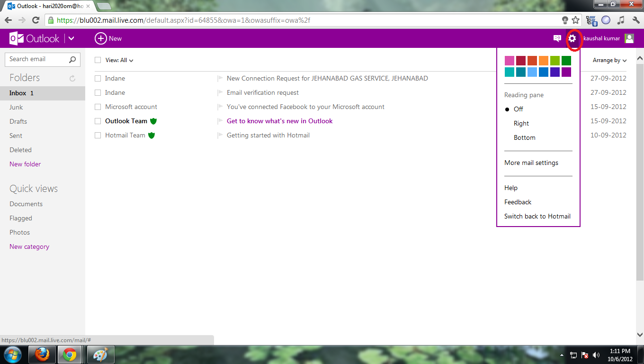Flag the Email verification request message
This screenshot has height=364, width=644.
(x=220, y=92)
